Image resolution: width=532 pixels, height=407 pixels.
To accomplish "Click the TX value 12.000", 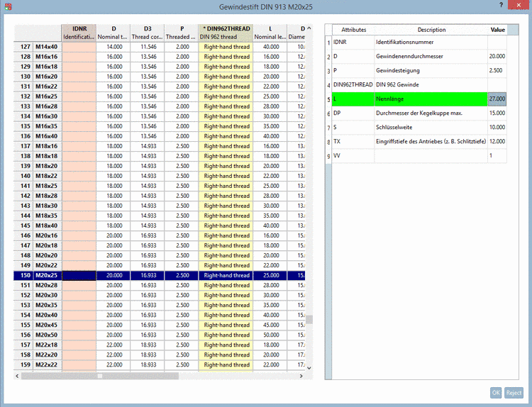I will 497,141.
